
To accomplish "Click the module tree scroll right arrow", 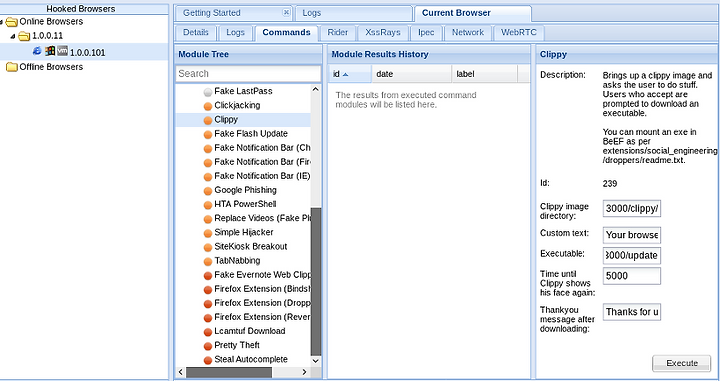I will pyautogui.click(x=304, y=372).
